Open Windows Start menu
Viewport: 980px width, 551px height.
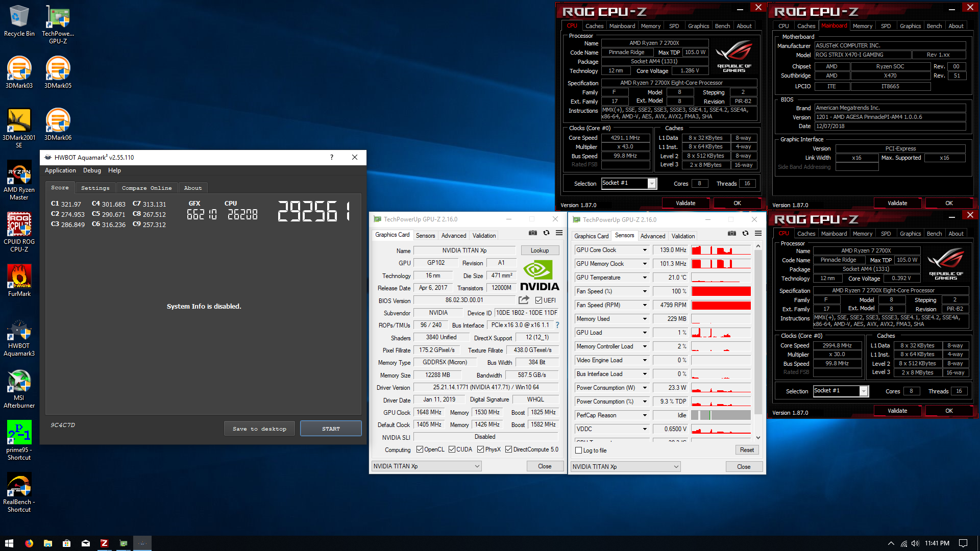click(9, 543)
